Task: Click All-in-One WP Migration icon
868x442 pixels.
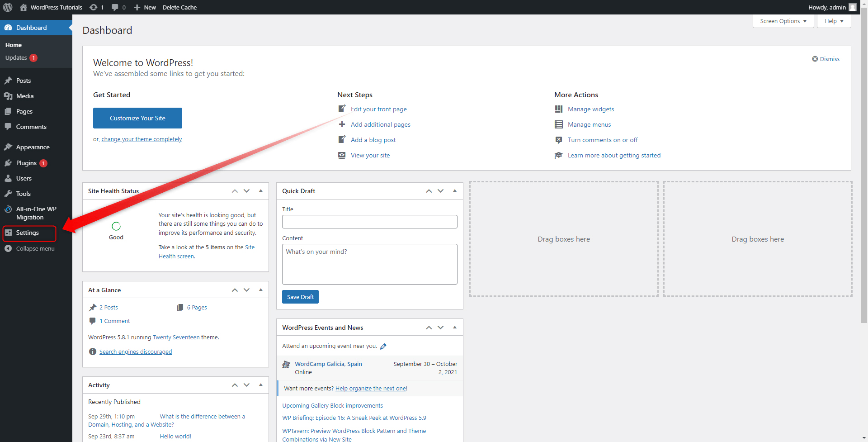Action: pyautogui.click(x=8, y=209)
